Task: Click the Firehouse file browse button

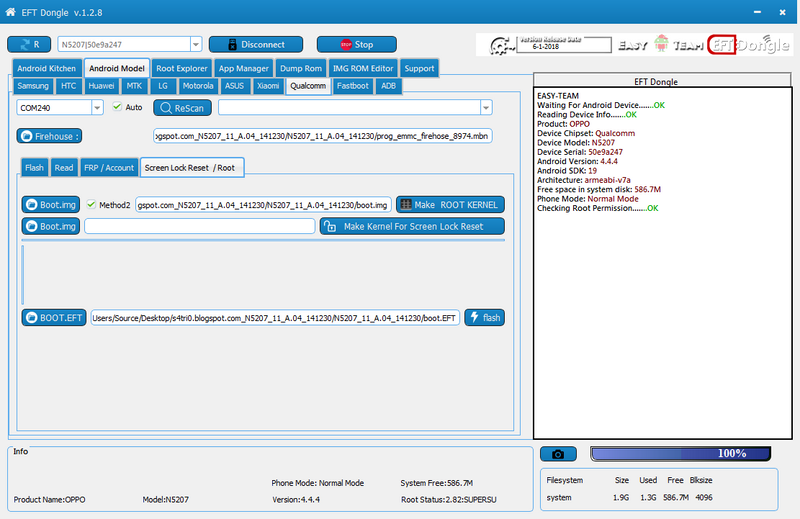Action: click(49, 136)
